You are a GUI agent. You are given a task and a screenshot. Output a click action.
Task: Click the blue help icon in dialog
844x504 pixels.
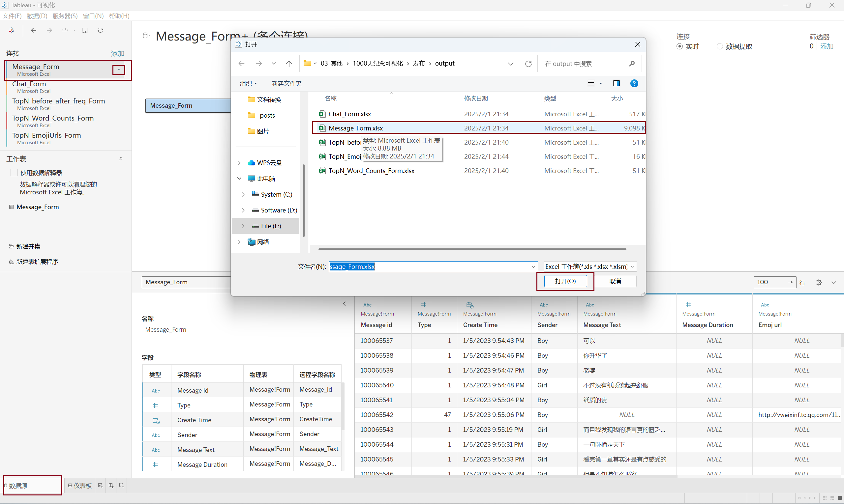coord(634,83)
